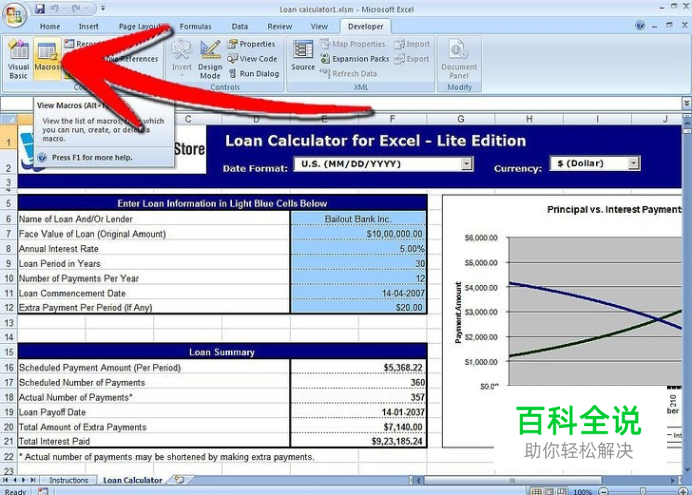The image size is (692, 495).
Task: Click Refresh Data
Action: pos(349,74)
